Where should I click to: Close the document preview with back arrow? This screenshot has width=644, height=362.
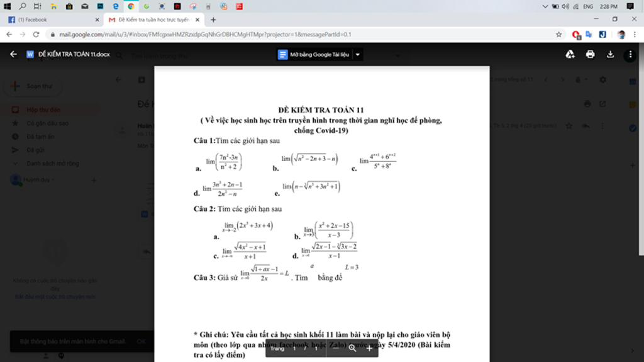click(14, 54)
